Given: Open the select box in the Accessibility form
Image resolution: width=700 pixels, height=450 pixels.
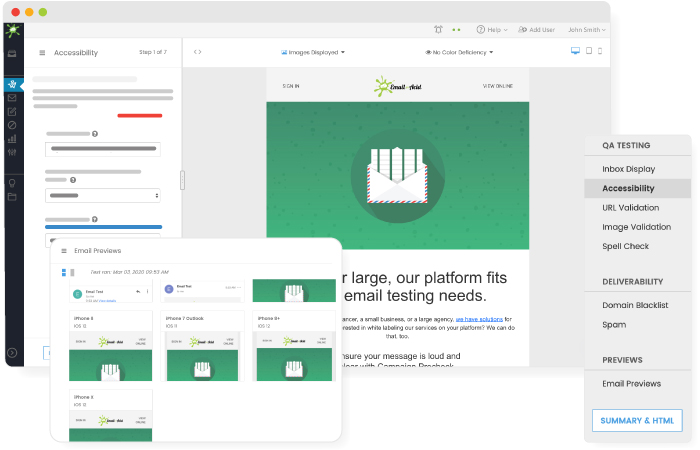Looking at the screenshot, I should click(103, 196).
